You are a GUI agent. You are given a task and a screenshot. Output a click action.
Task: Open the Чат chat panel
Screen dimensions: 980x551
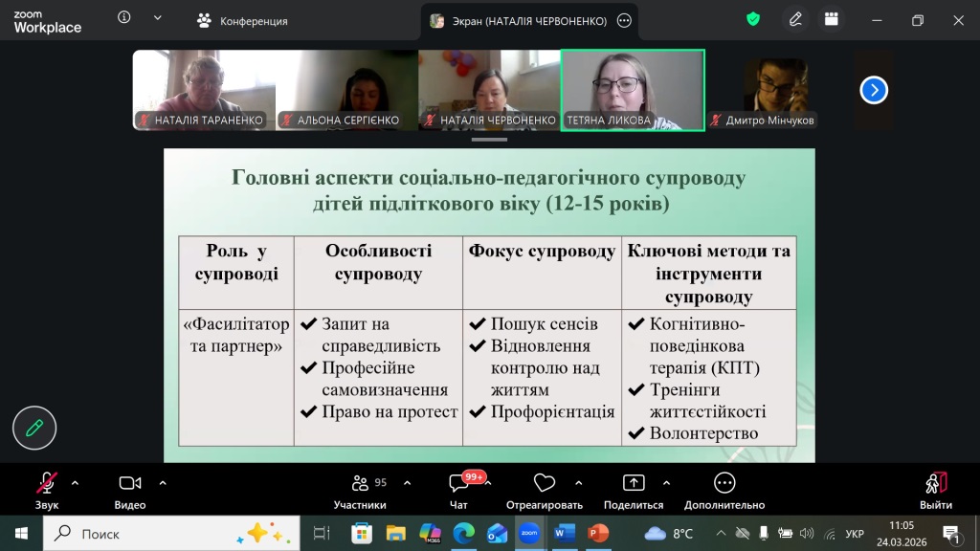458,490
